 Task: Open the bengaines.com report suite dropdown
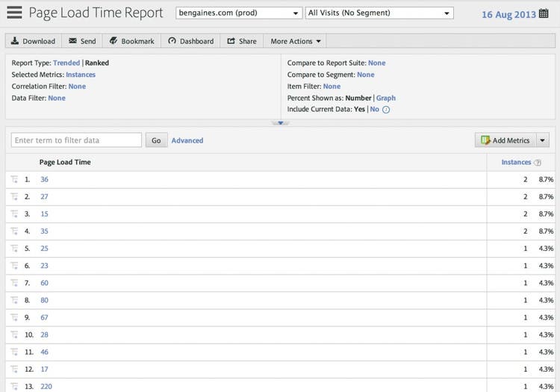[x=239, y=13]
